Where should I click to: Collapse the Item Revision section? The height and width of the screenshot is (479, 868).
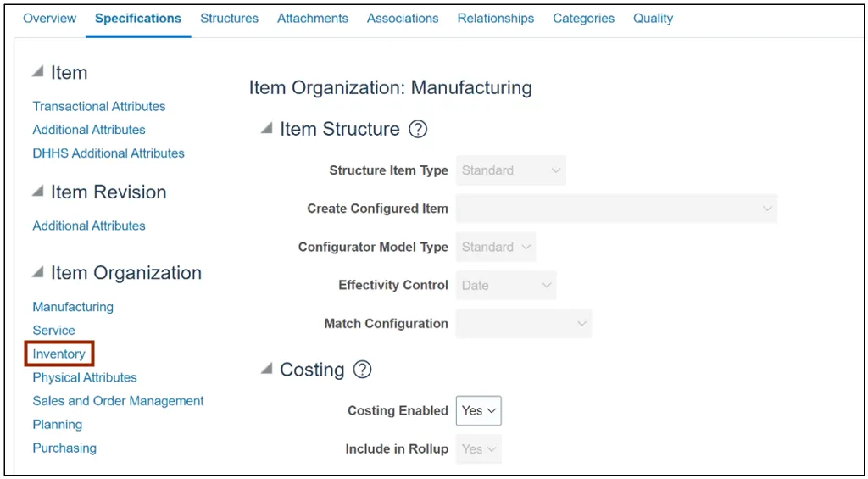[x=38, y=192]
